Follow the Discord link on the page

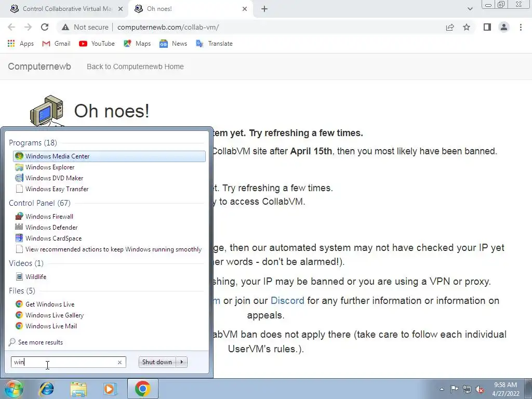click(287, 301)
